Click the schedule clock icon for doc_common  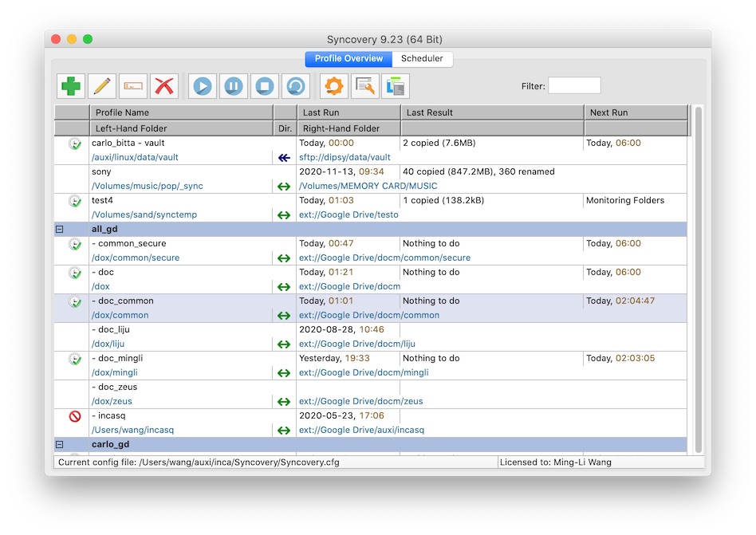pos(75,301)
